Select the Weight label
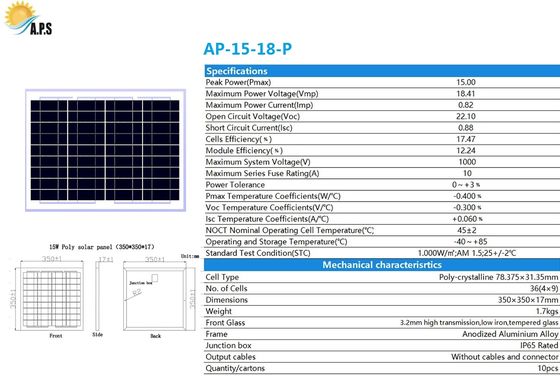The height and width of the screenshot is (376, 560). click(x=219, y=312)
